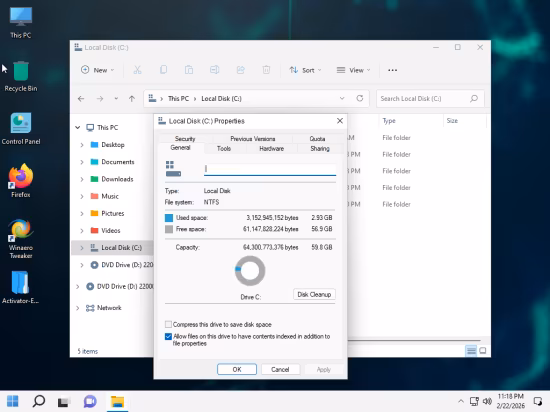Open This PC desktop icon
The image size is (550, 412).
(21, 22)
